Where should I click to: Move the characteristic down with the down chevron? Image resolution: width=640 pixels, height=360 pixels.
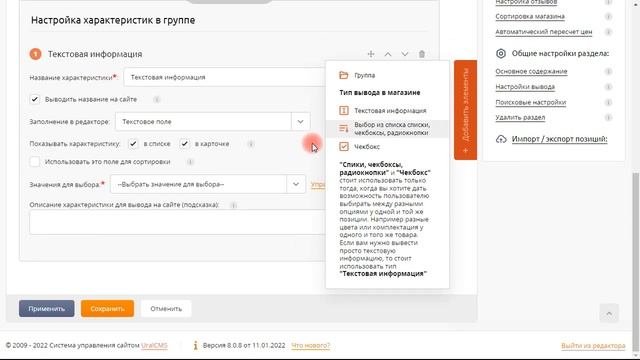pos(404,54)
